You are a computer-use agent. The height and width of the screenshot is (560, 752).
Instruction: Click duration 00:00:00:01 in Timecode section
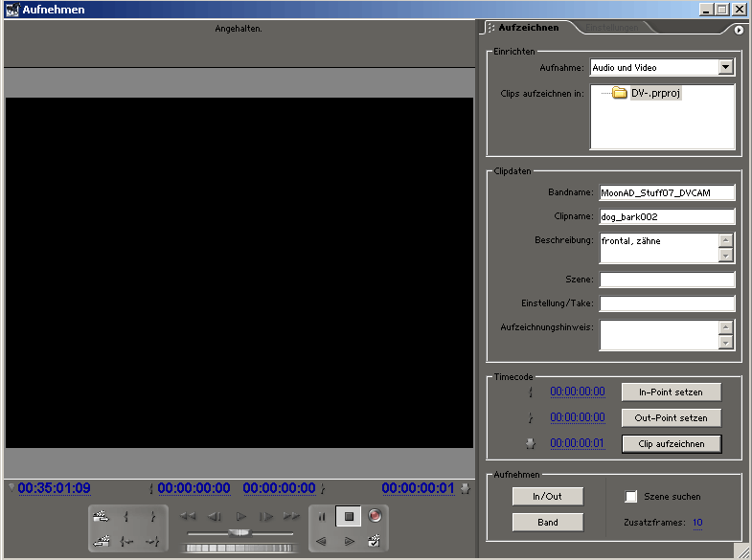(x=578, y=443)
